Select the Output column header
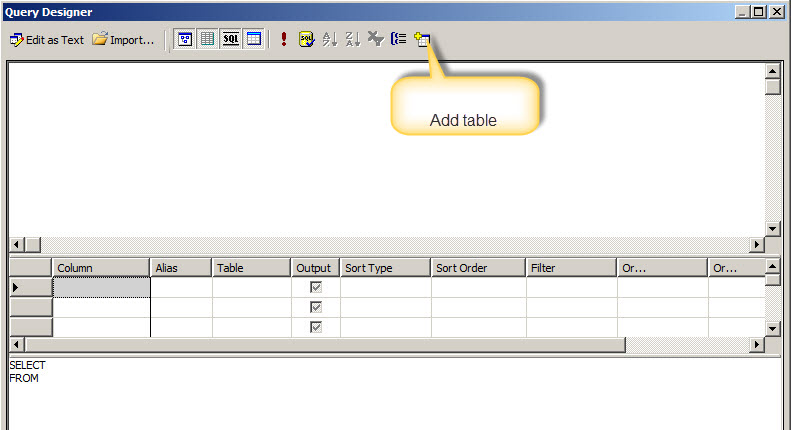This screenshot has width=791, height=430. point(315,268)
